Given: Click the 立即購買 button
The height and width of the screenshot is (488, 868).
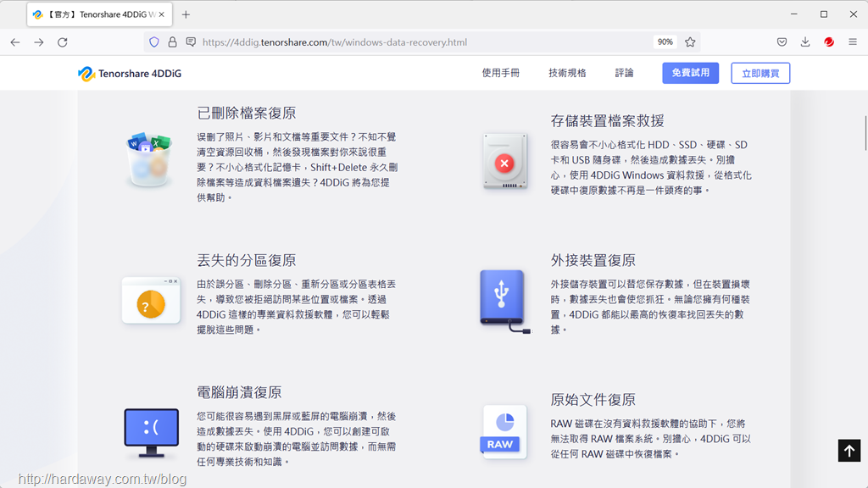Looking at the screenshot, I should click(760, 73).
